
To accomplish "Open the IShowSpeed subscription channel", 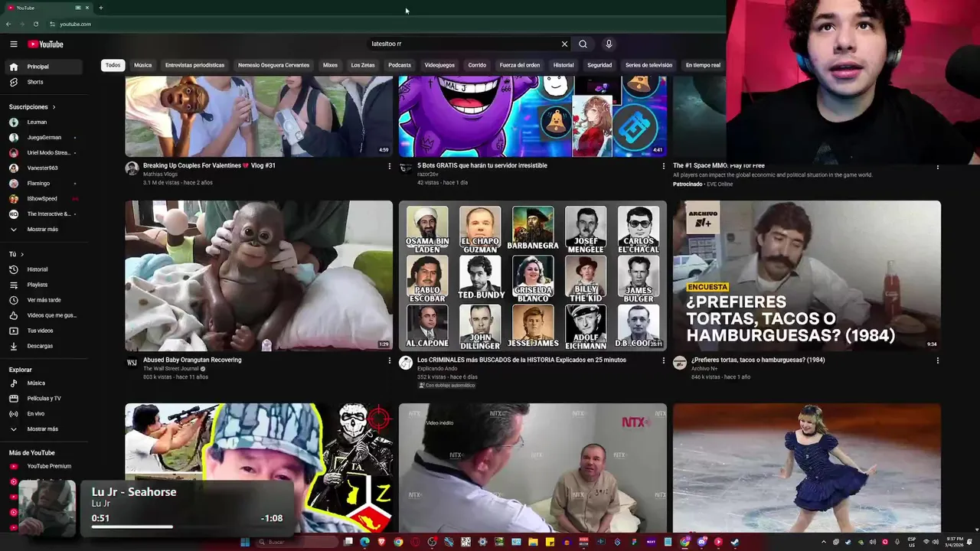I will click(44, 199).
